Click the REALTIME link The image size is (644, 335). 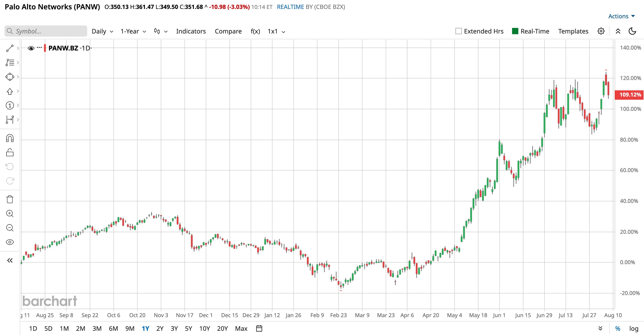[290, 7]
